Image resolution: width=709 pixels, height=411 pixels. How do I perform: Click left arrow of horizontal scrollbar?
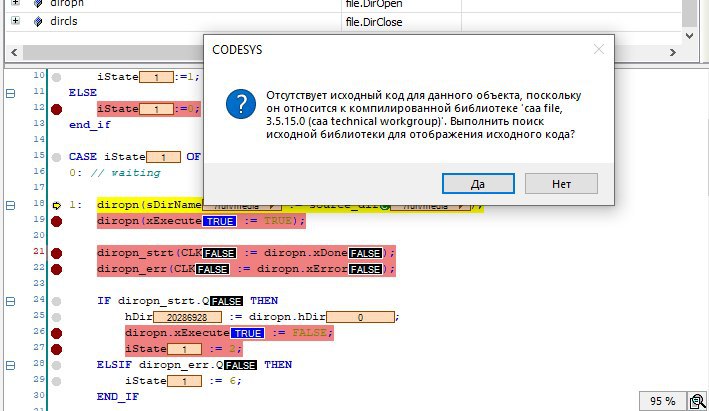coord(14,52)
